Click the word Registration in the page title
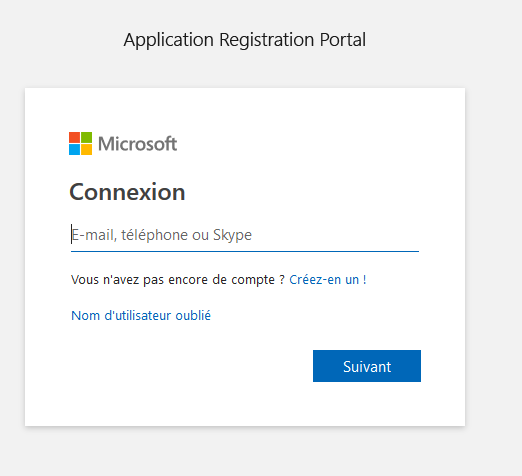This screenshot has width=522, height=476. (x=266, y=40)
